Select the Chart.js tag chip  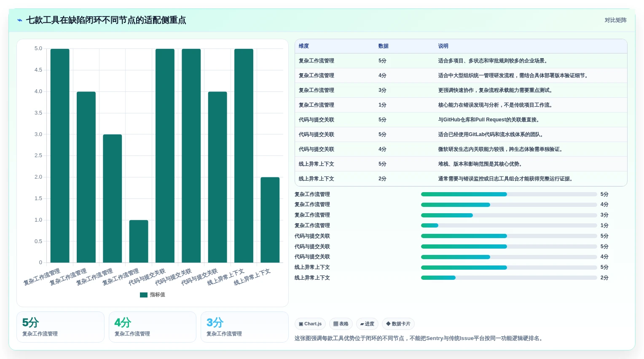click(310, 324)
